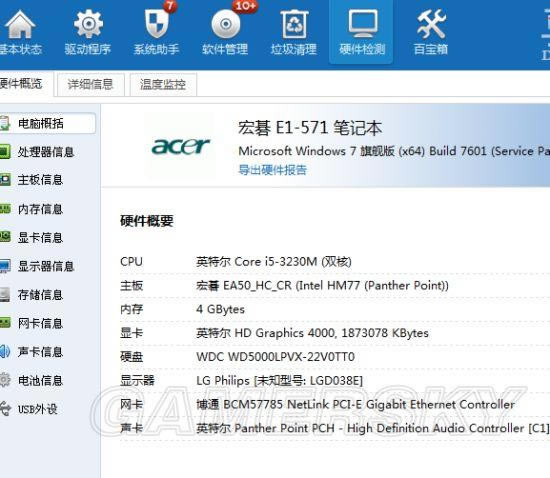
Task: Open the 垃圾清理 recycle bin icon
Action: pos(294,24)
